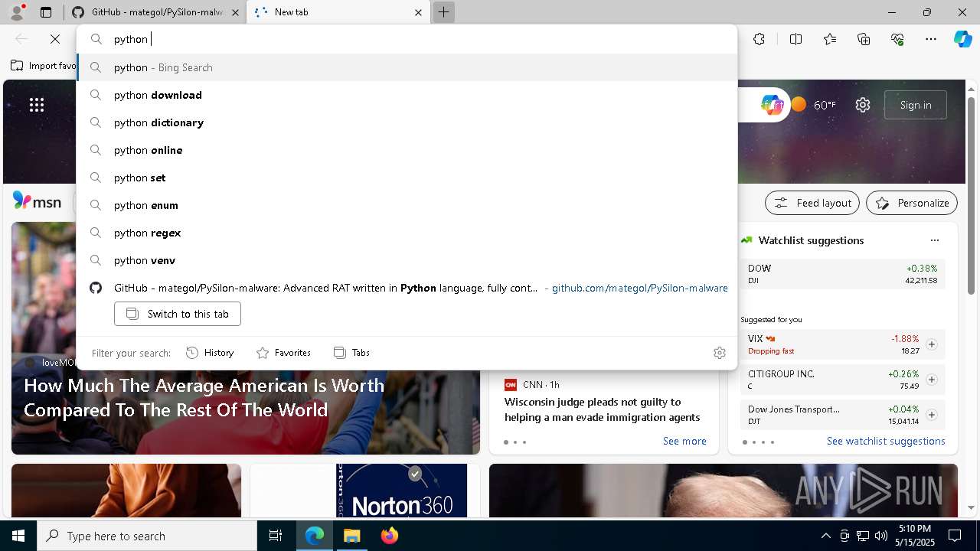Select 'python download' suggestion
This screenshot has height=551, width=980.
pyautogui.click(x=407, y=95)
